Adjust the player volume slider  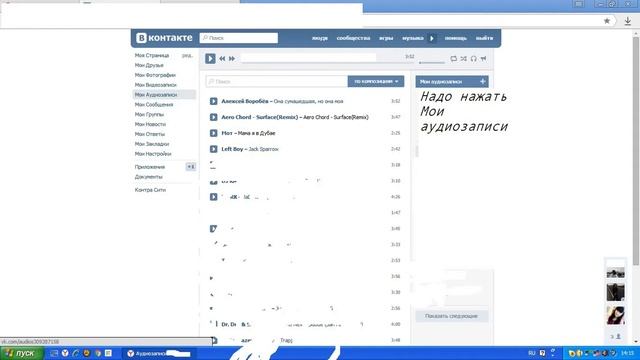pyautogui.click(x=432, y=63)
